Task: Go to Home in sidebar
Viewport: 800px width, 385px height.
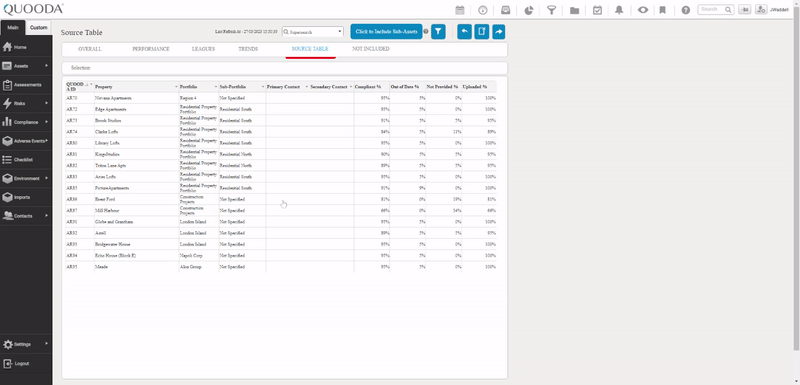Action: [26, 47]
